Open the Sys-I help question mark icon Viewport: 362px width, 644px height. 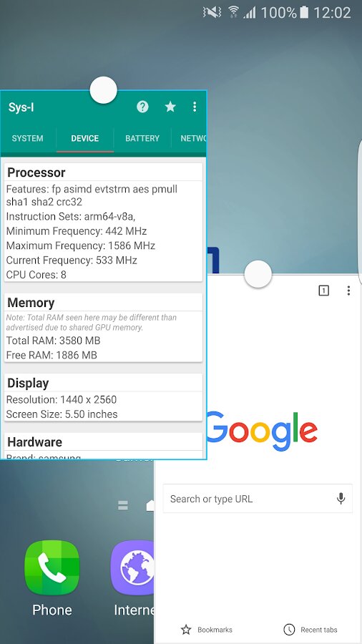click(142, 107)
